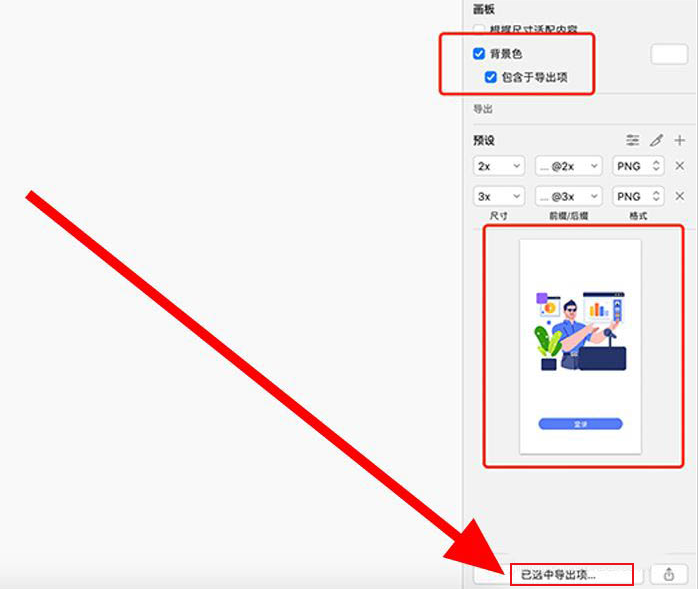This screenshot has width=698, height=589.
Task: Add a new export size with plus
Action: [x=679, y=140]
